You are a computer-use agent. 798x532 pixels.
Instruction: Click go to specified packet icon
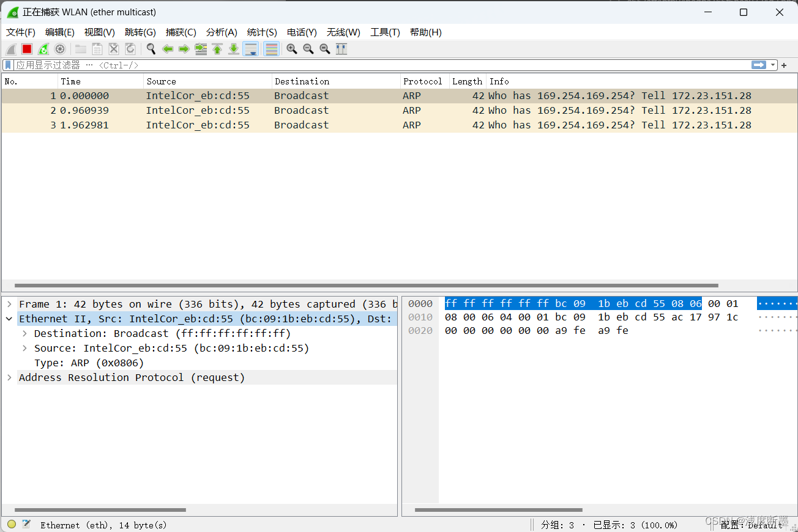(x=201, y=50)
